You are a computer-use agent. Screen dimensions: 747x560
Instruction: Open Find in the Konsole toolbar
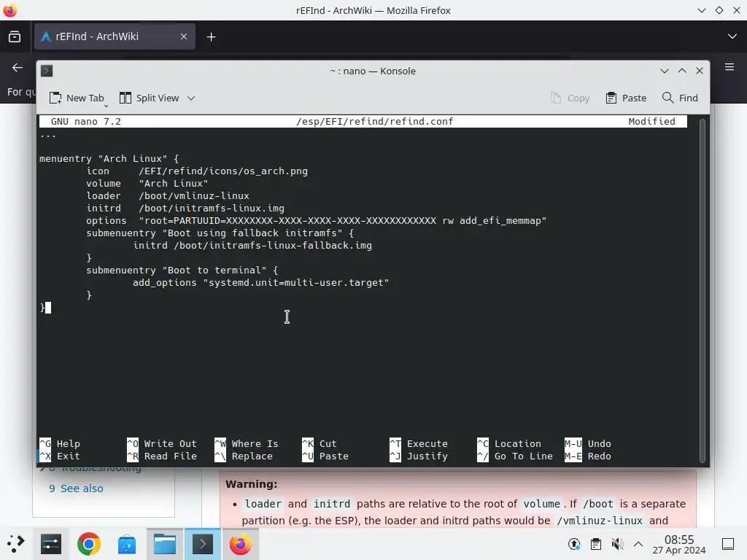[680, 98]
